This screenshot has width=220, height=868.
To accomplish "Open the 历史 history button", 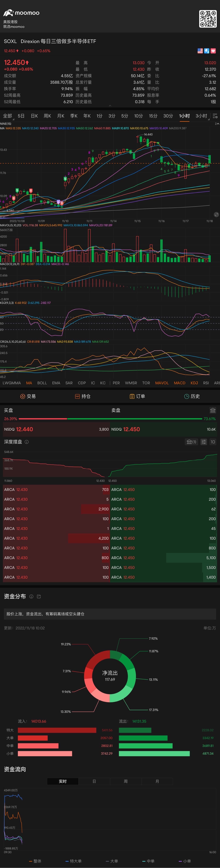I will [192, 396].
